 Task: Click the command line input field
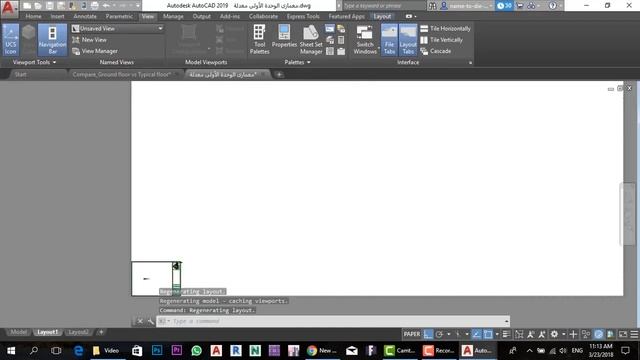point(333,321)
